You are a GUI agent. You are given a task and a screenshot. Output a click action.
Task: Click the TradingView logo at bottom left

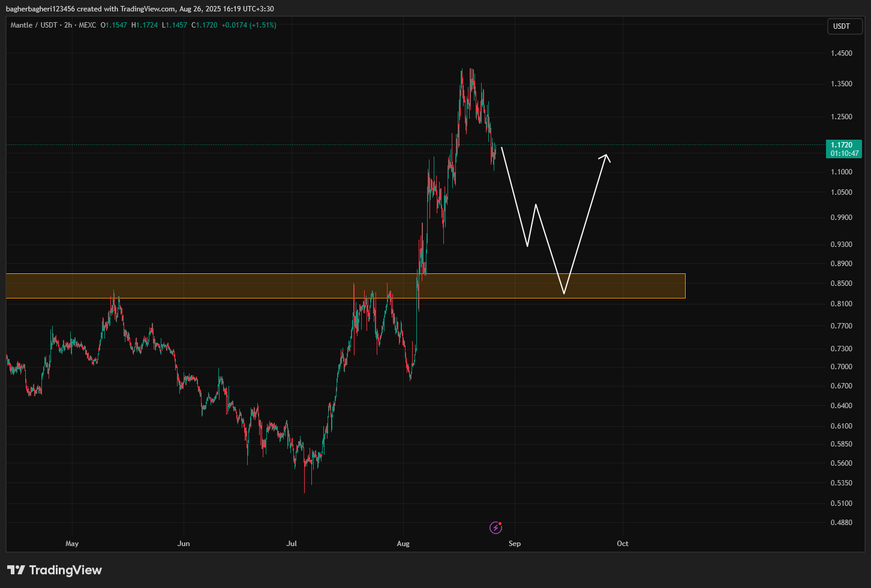pos(55,570)
